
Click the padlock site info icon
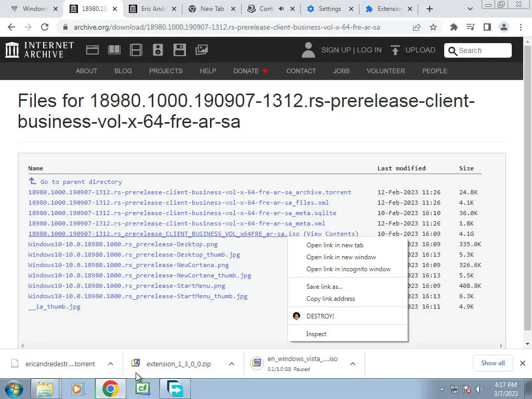[65, 27]
